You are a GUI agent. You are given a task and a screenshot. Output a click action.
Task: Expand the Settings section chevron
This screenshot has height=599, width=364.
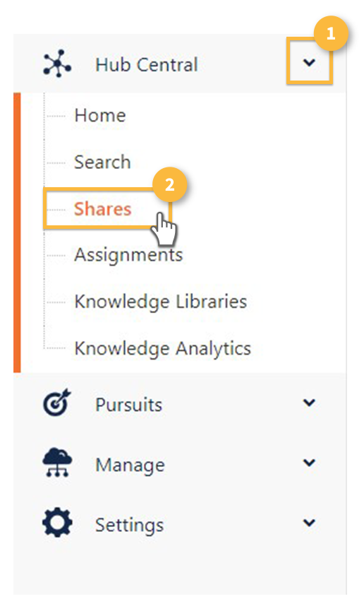click(x=309, y=522)
